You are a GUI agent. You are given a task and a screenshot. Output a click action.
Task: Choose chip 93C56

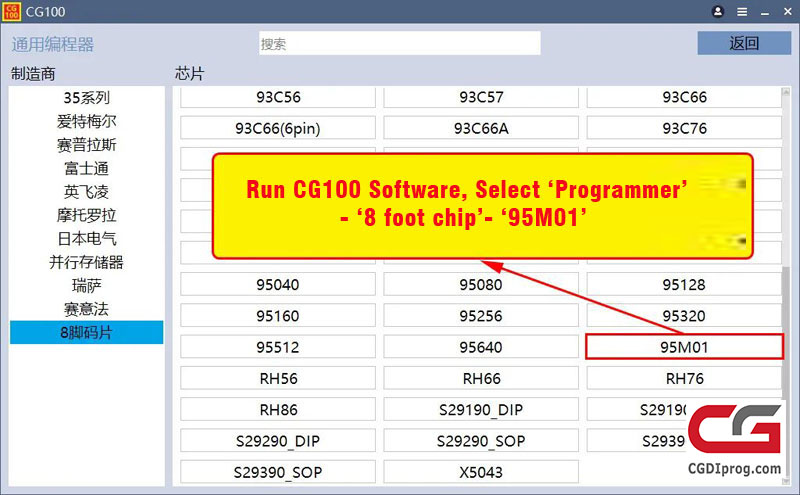[x=278, y=97]
